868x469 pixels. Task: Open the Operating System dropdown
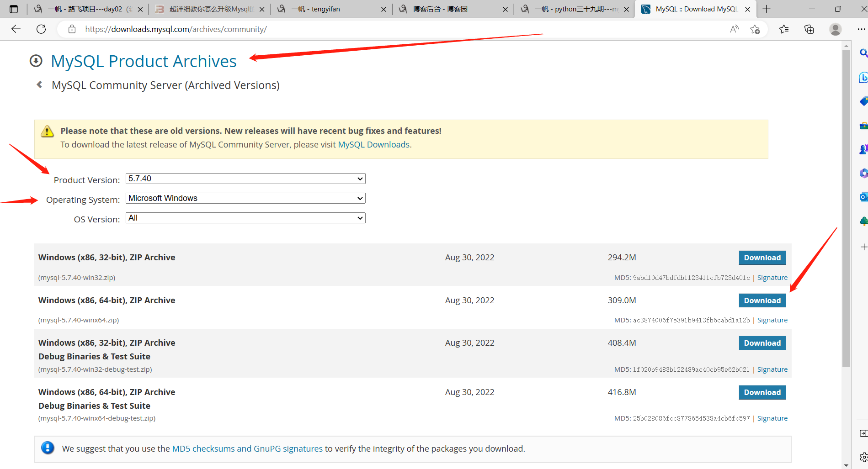point(245,198)
